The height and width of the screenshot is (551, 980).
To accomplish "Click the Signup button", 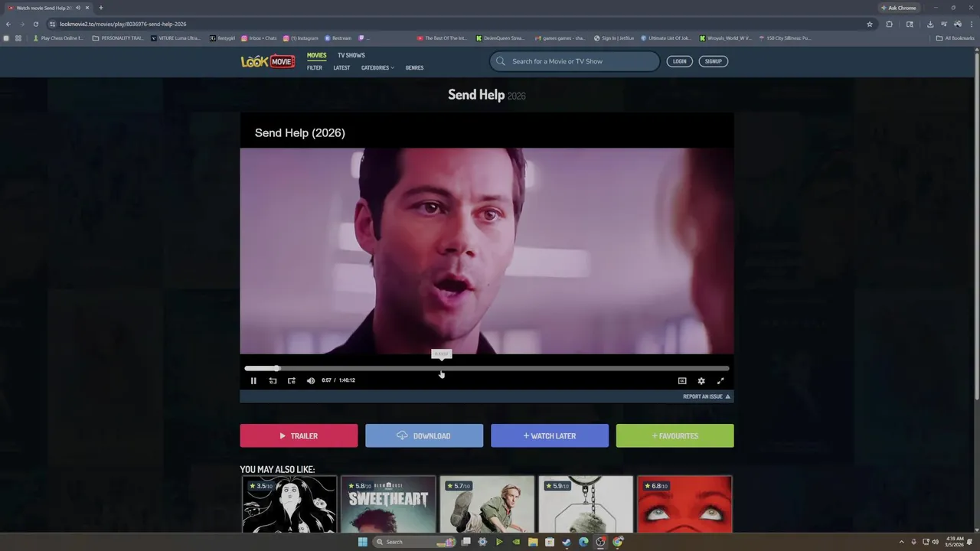I will click(713, 61).
